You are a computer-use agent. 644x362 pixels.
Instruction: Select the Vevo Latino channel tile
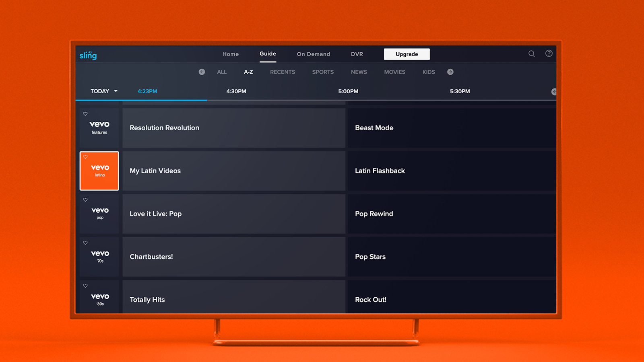point(99,171)
